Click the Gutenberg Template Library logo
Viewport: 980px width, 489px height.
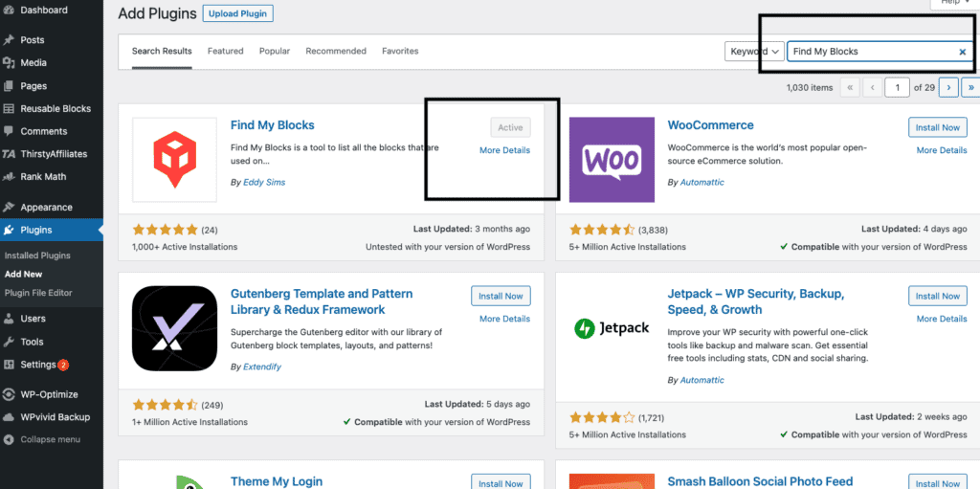[174, 328]
